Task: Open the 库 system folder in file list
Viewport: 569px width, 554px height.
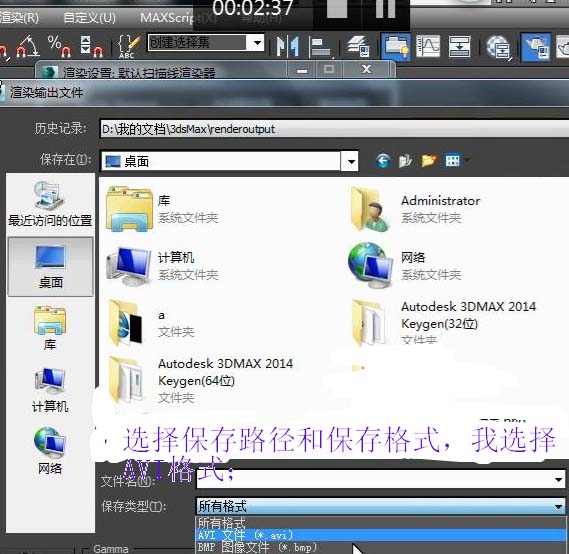Action: 163,209
